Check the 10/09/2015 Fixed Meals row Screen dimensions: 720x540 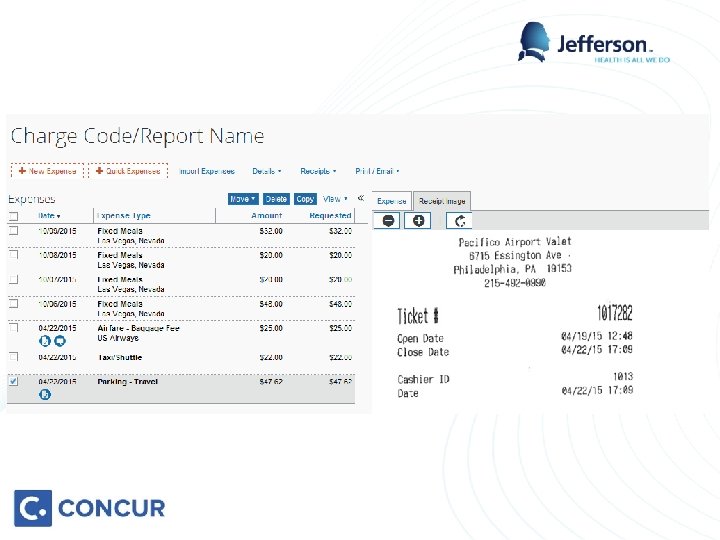point(13,230)
